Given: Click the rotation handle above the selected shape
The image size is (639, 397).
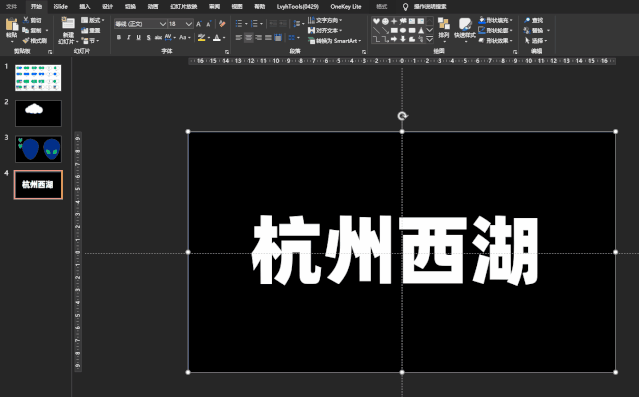Looking at the screenshot, I should click(x=402, y=116).
